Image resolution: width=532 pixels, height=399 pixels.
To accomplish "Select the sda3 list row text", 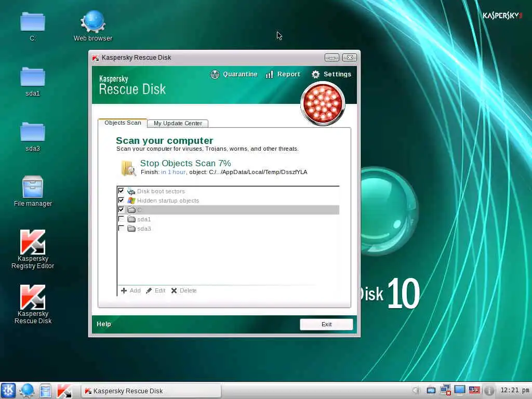I will coord(144,229).
